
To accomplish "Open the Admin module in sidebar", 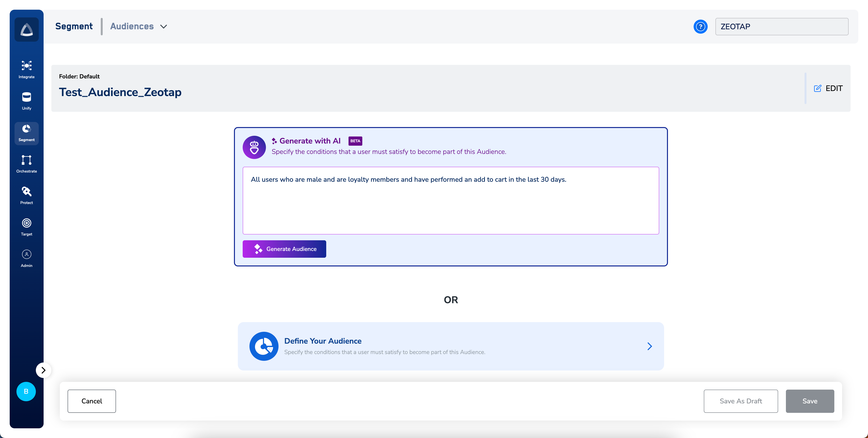I will tap(27, 258).
